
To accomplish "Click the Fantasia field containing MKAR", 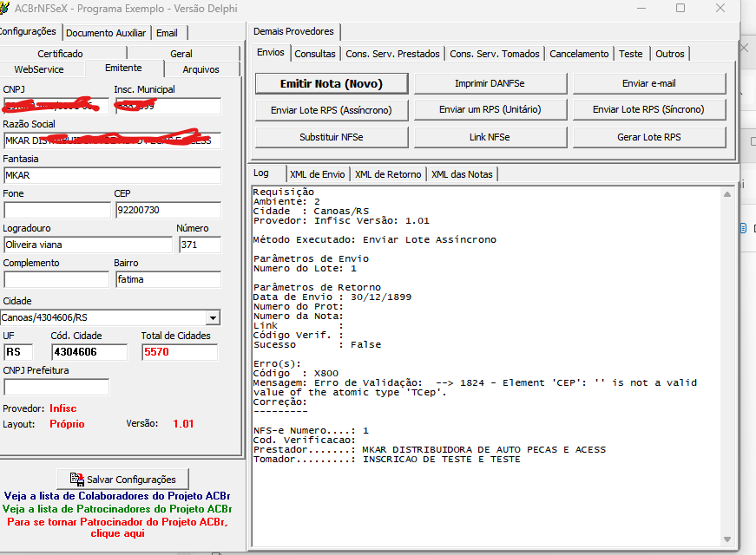I will pyautogui.click(x=112, y=175).
